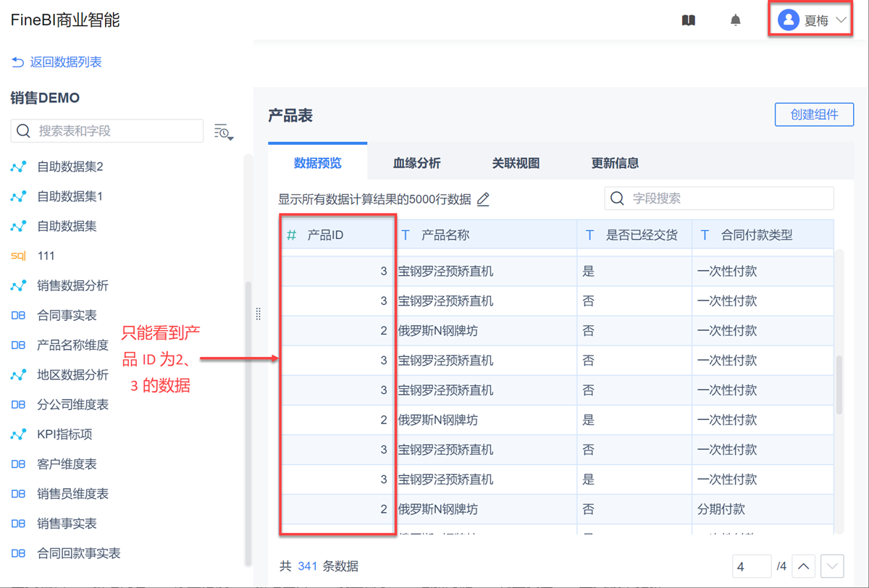Click the 341 total rows count
Viewport: 869px width, 588px height.
coord(308,566)
